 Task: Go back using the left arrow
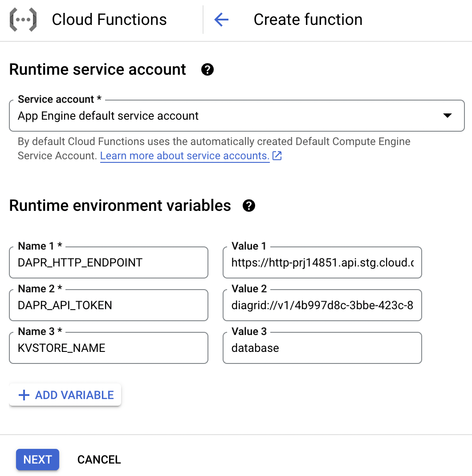pyautogui.click(x=221, y=20)
